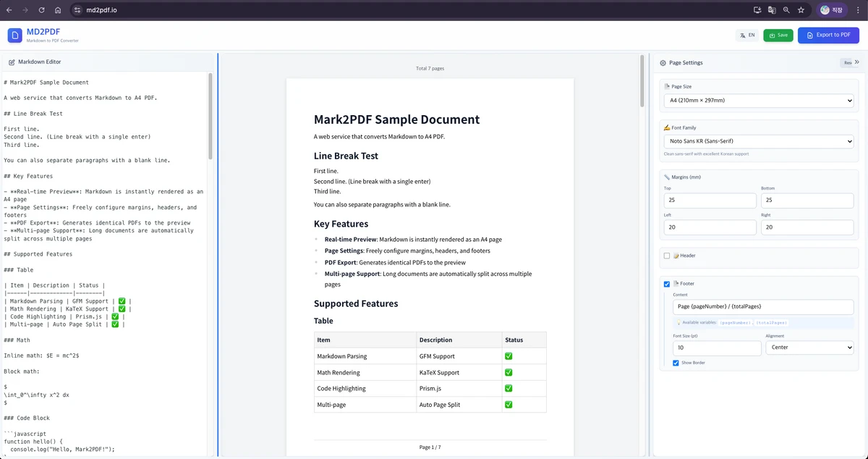The image size is (868, 459).
Task: Click the 'Auto Page Split' table cell
Action: click(458, 404)
